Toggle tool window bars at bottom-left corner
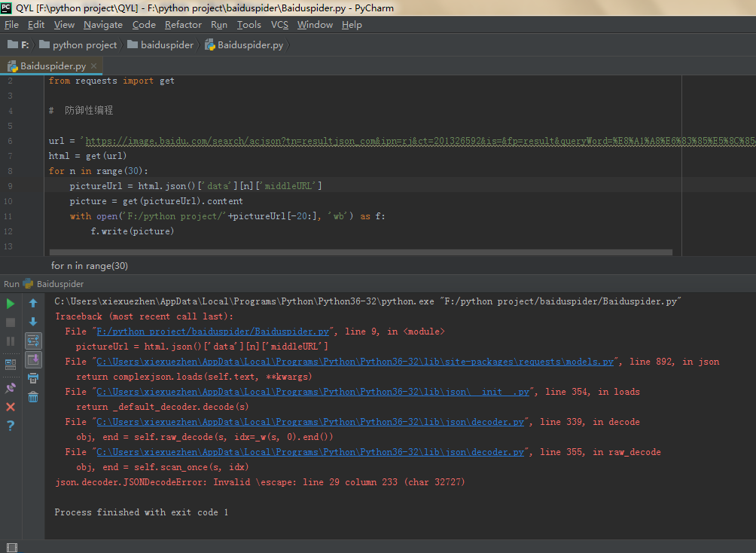 pyautogui.click(x=11, y=547)
